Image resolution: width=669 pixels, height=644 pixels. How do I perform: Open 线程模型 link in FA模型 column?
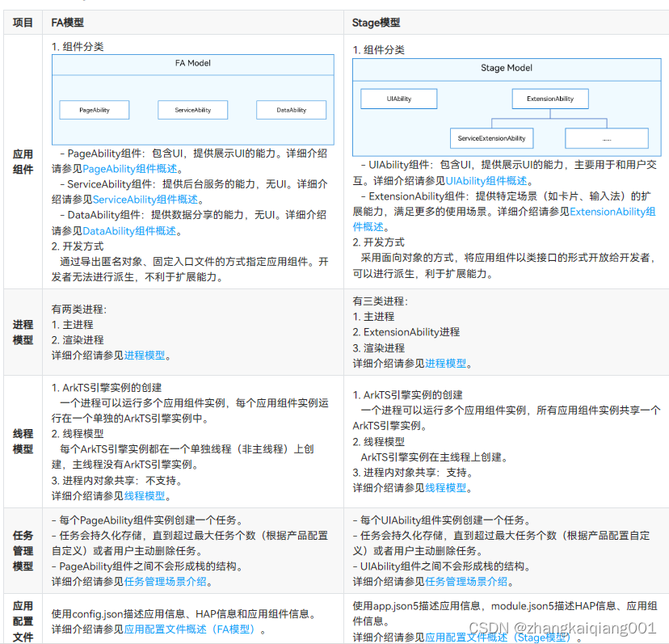click(145, 496)
